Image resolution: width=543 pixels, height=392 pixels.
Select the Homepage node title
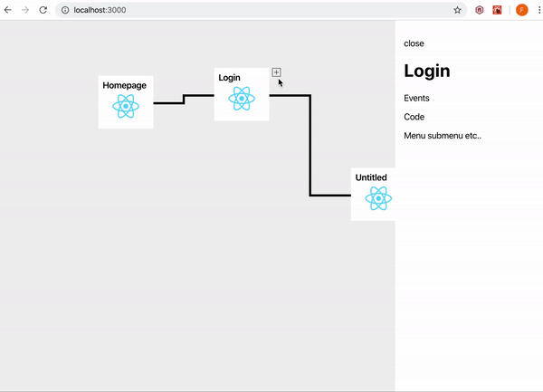click(x=124, y=85)
